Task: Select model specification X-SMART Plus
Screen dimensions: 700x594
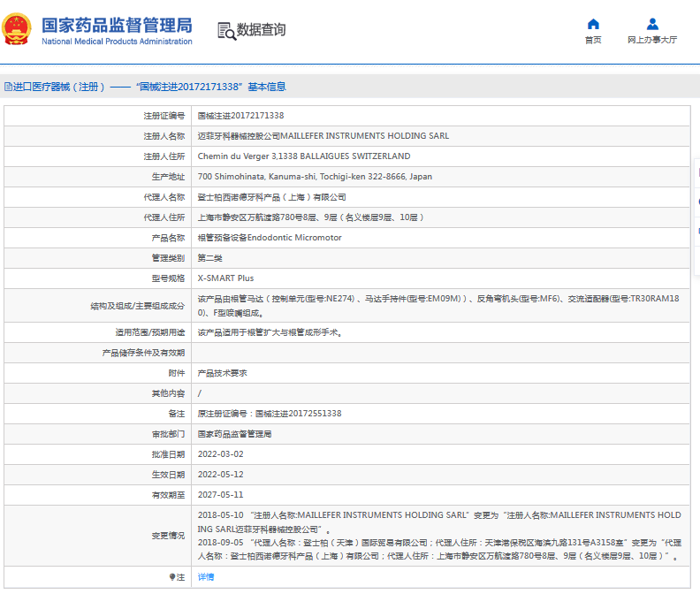Action: coord(226,278)
